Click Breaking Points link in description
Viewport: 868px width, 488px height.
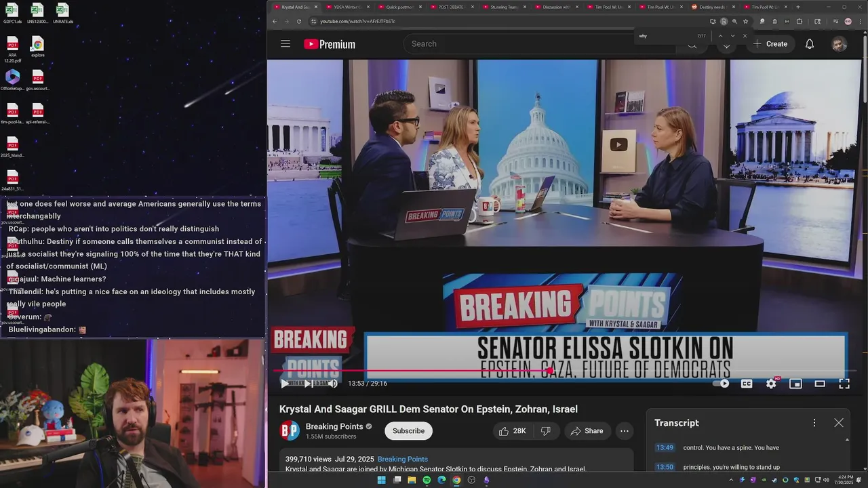click(402, 460)
